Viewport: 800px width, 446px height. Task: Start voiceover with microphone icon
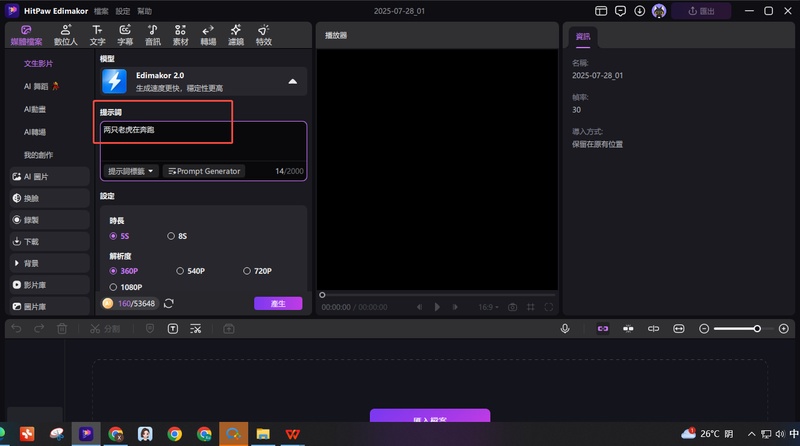point(565,329)
